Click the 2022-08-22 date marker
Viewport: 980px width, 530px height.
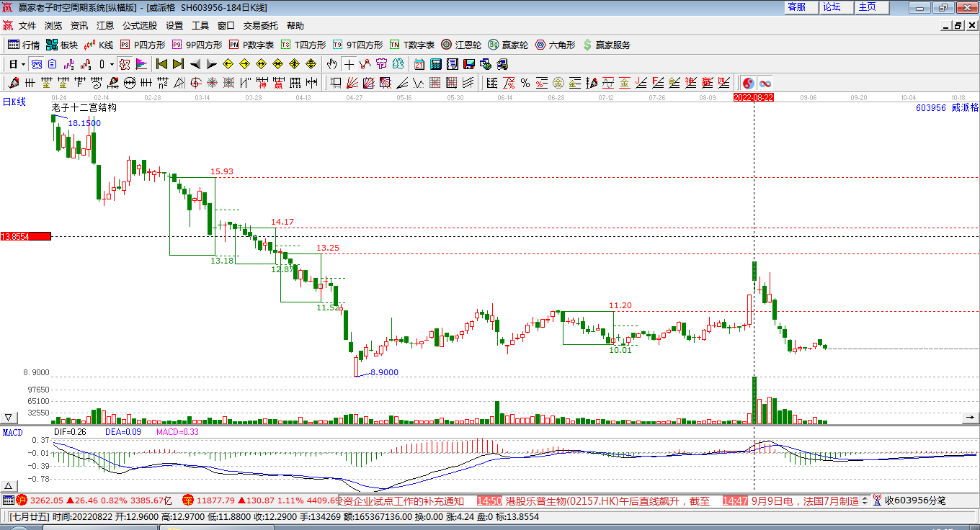click(x=754, y=97)
